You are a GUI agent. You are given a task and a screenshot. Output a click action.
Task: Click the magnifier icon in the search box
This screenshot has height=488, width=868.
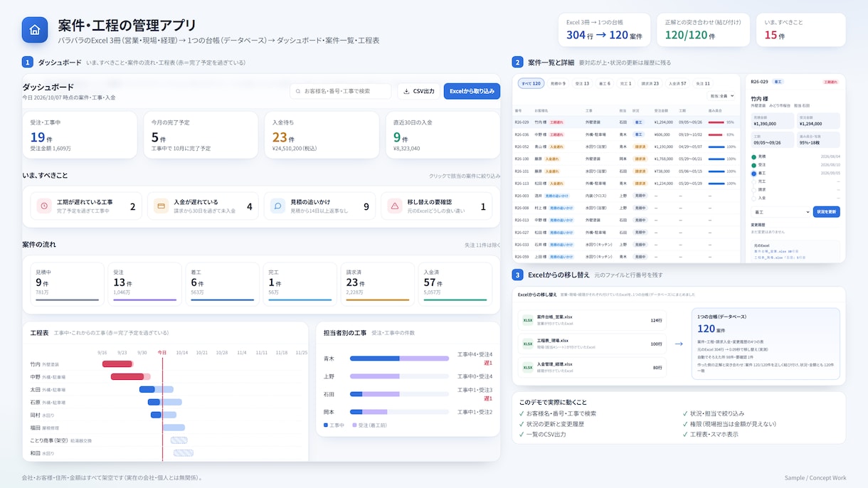pos(298,91)
